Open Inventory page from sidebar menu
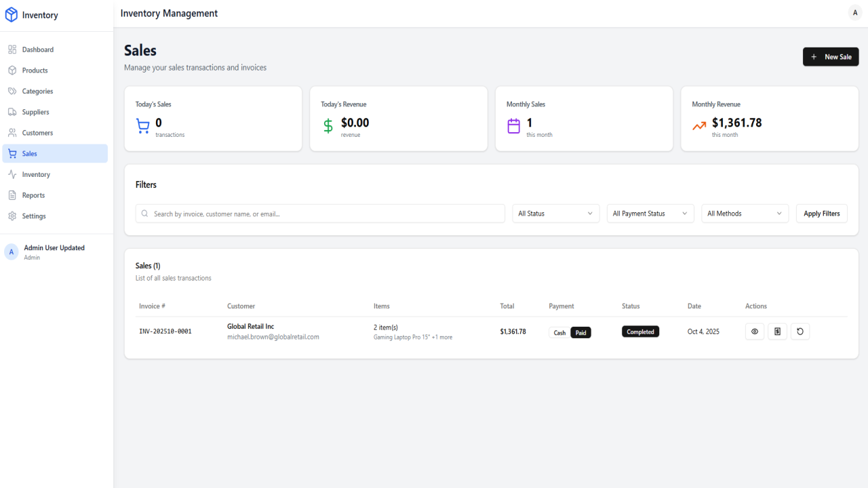The width and height of the screenshot is (868, 488). pos(55,174)
